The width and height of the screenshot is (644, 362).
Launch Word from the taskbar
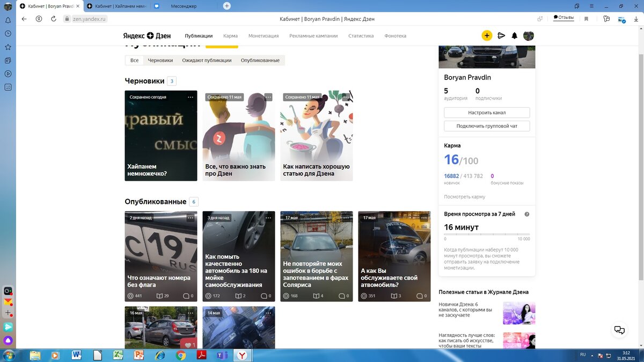coord(76,355)
